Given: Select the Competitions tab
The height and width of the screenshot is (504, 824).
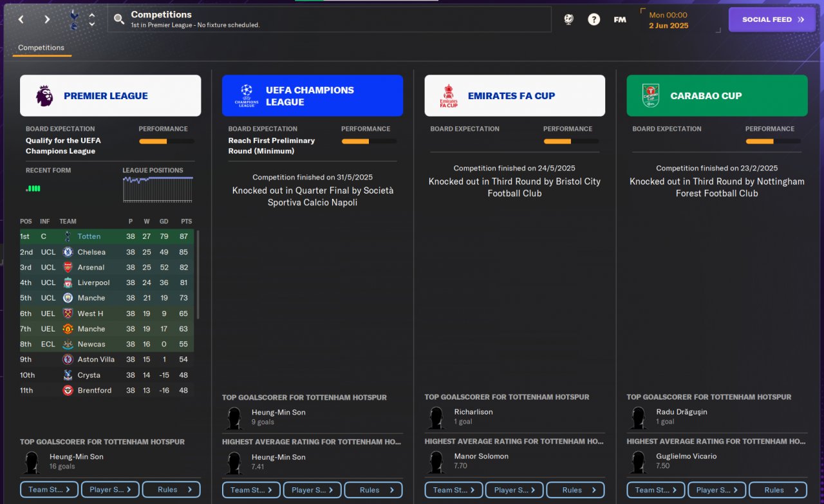Looking at the screenshot, I should click(41, 48).
